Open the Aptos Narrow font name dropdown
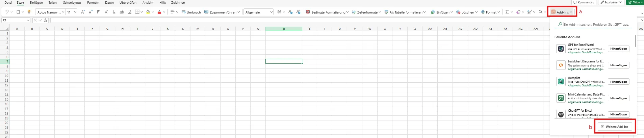This screenshot has height=138, width=644. click(x=63, y=12)
